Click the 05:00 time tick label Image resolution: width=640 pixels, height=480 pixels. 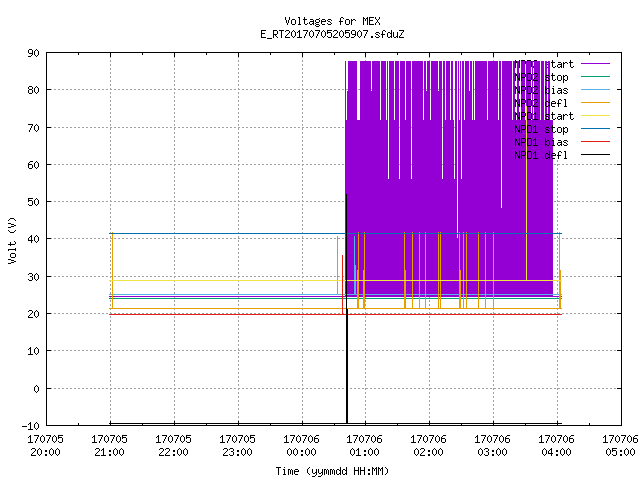pos(620,452)
